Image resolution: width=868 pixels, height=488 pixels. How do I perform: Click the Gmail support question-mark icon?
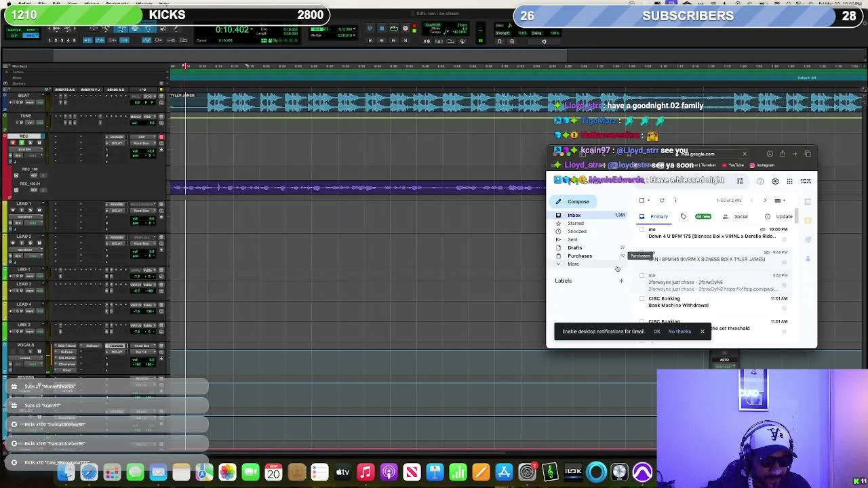pos(760,181)
